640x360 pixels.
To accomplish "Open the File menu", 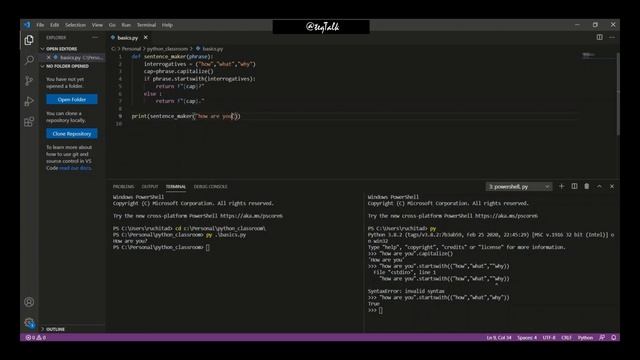I will 40,25.
